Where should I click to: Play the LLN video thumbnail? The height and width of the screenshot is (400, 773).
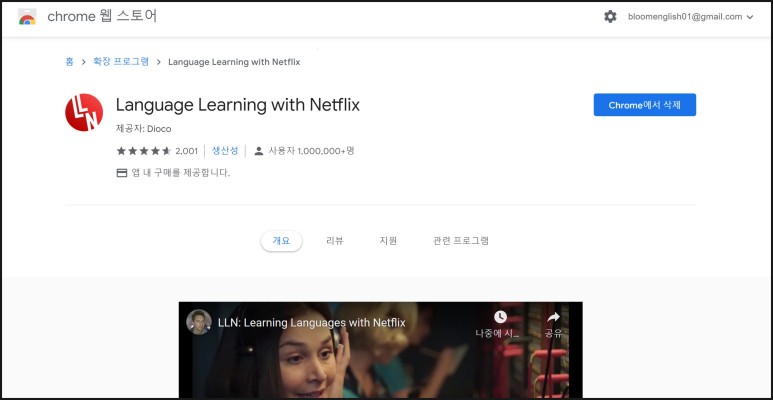click(x=380, y=350)
